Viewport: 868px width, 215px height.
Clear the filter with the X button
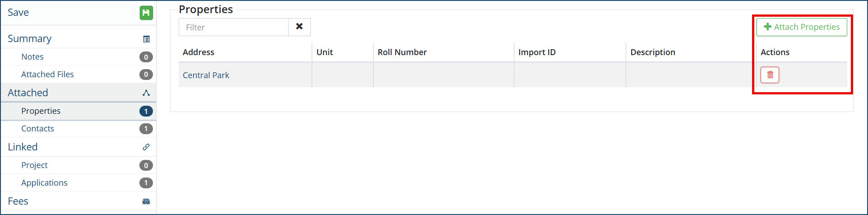(x=299, y=27)
